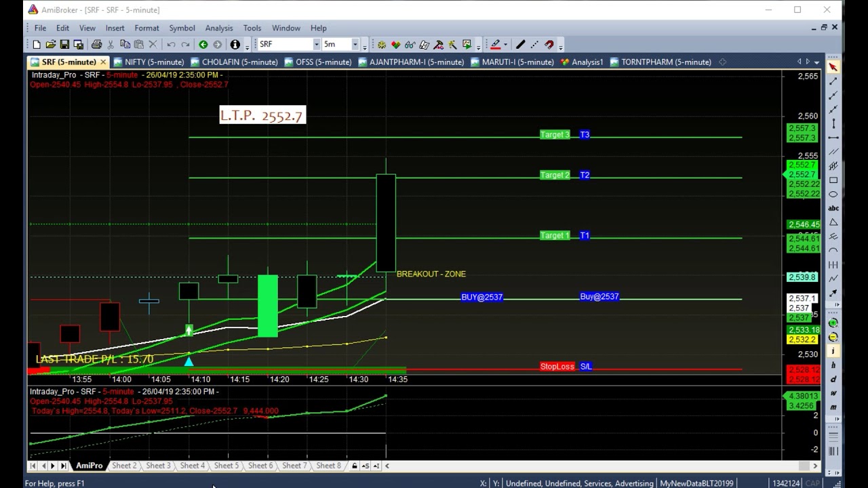Open symbol information with the info icon

[x=235, y=45]
